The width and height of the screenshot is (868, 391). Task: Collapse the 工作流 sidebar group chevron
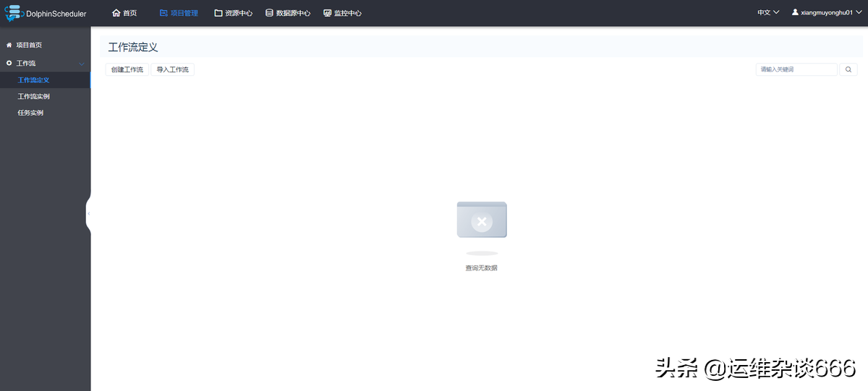tap(82, 64)
